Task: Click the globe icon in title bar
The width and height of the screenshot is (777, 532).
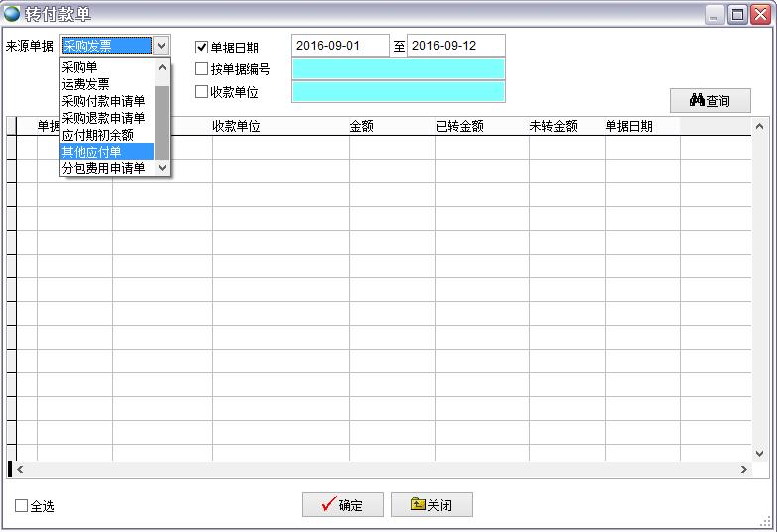Action: (x=12, y=14)
